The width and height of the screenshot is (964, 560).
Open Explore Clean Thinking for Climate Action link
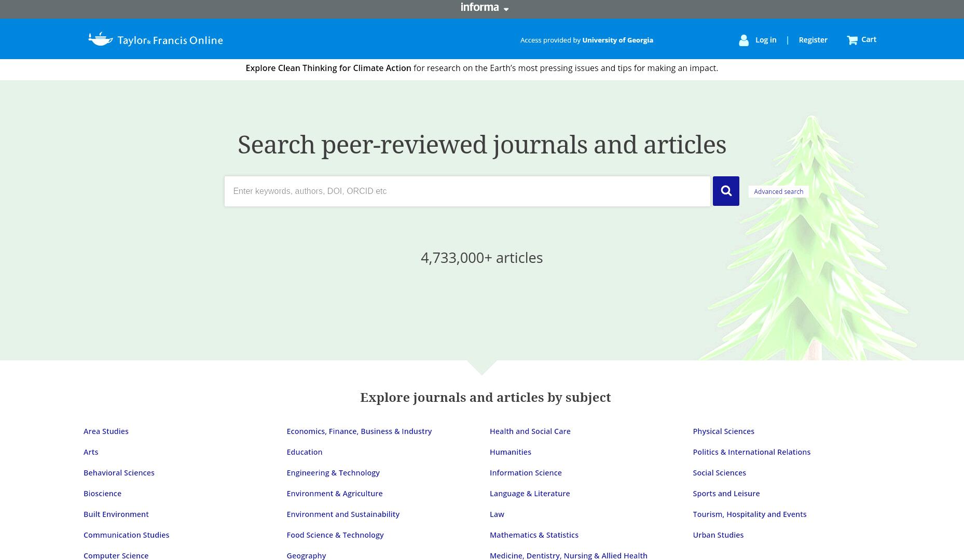[328, 68]
